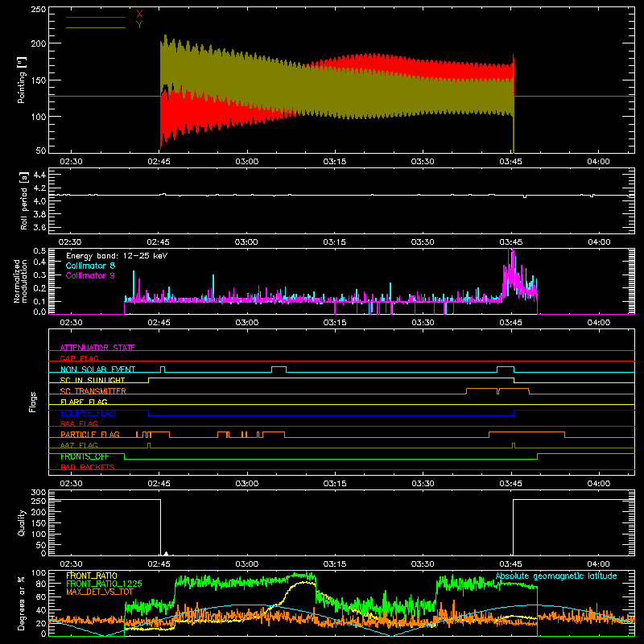Click the Quality axis title
The width and height of the screenshot is (644, 644).
pyautogui.click(x=22, y=522)
